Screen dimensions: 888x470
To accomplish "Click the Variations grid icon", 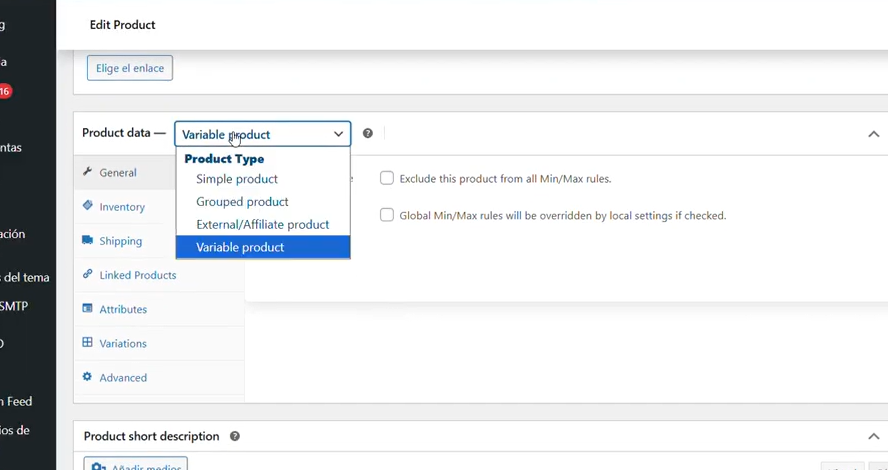I will [88, 343].
